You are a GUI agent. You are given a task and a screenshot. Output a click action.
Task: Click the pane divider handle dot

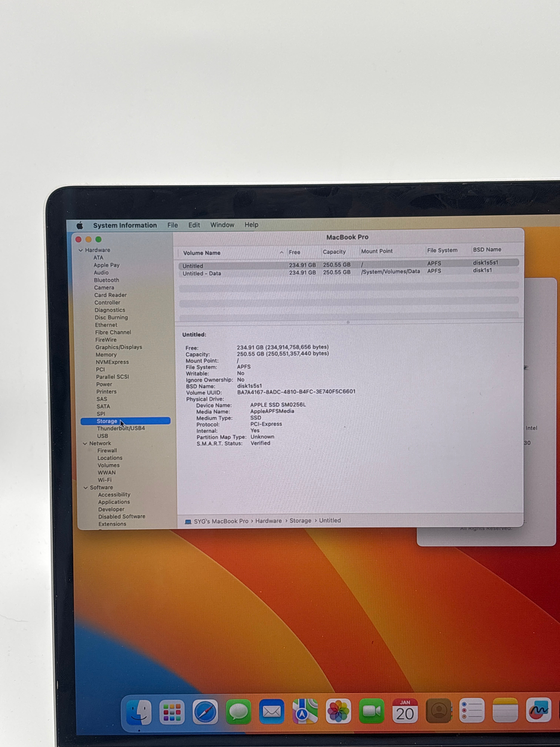pos(348,322)
